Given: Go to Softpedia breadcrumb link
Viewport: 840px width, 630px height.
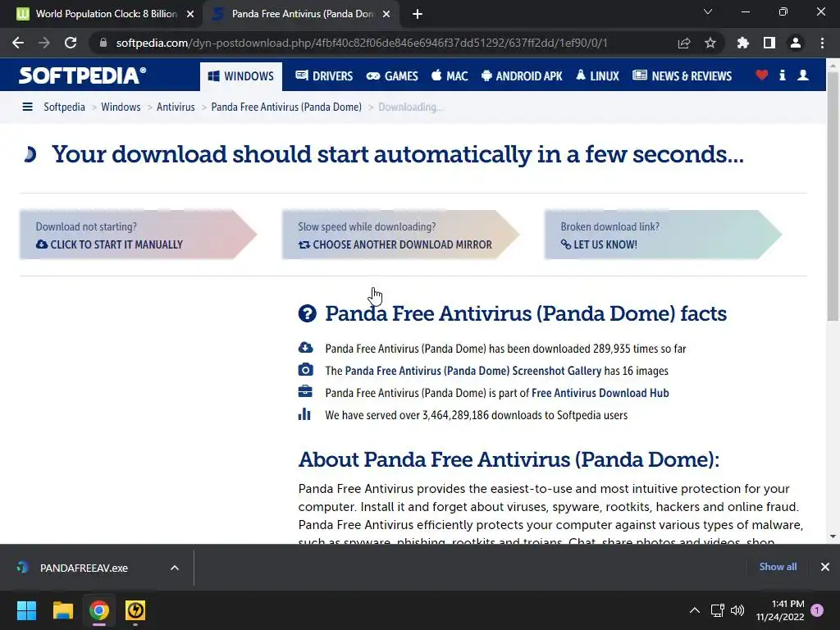Looking at the screenshot, I should 64,107.
